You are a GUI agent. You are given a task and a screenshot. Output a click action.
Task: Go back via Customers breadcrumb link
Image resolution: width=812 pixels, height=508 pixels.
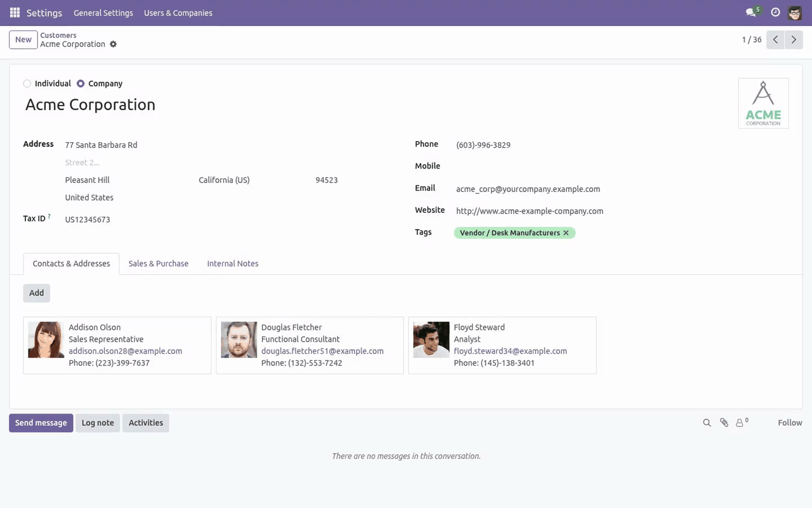tap(58, 35)
